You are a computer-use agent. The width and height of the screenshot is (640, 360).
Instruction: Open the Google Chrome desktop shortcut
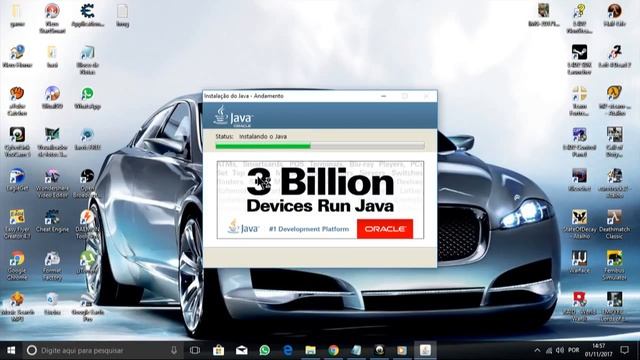click(x=17, y=265)
